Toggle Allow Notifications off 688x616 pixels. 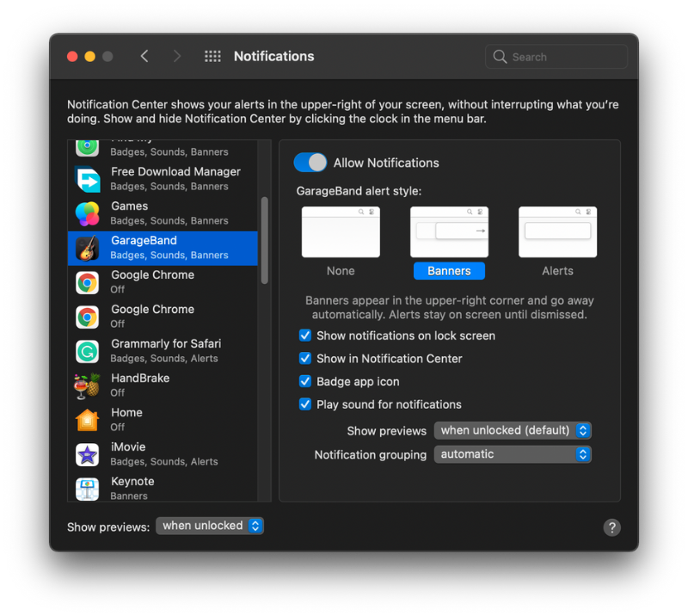310,163
